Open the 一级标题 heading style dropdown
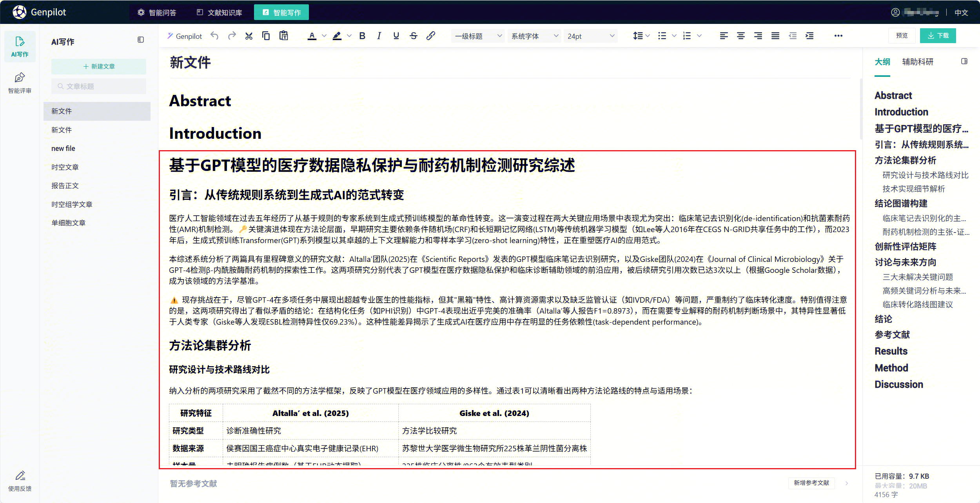The image size is (980, 503). click(x=477, y=36)
